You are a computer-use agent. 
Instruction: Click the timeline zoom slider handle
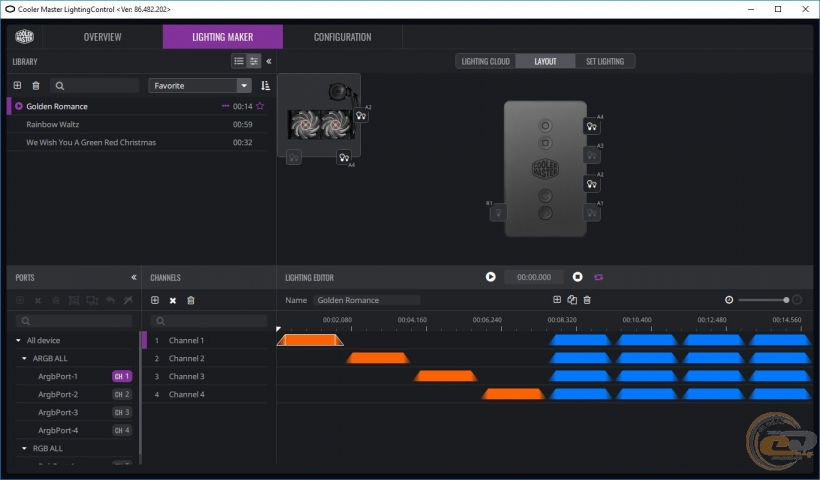[x=787, y=300]
